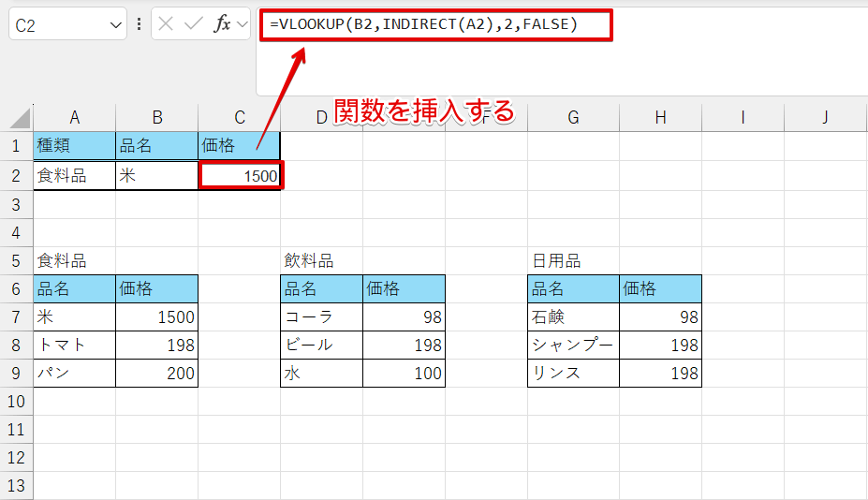Select row 7 header
The width and height of the screenshot is (868, 500).
pyautogui.click(x=16, y=317)
